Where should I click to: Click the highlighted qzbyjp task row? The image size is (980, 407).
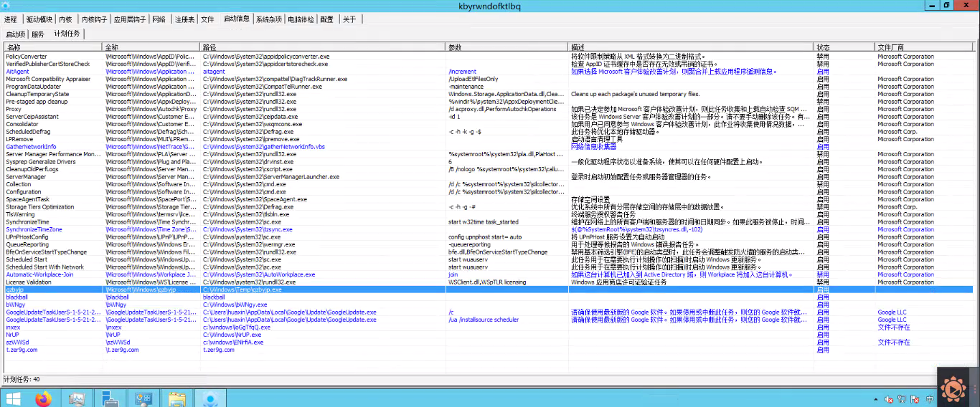(488, 289)
